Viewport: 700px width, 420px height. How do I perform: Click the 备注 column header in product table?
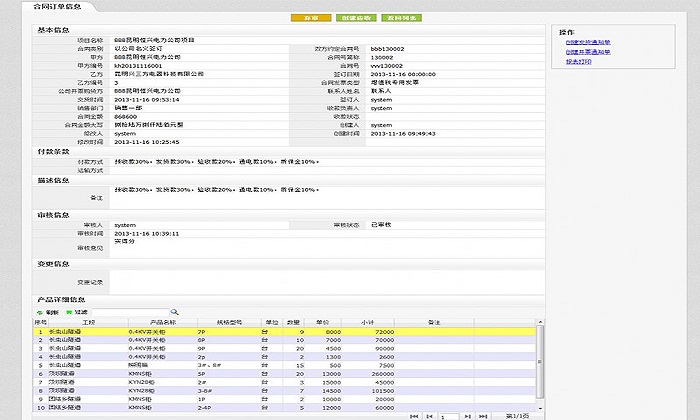click(434, 322)
